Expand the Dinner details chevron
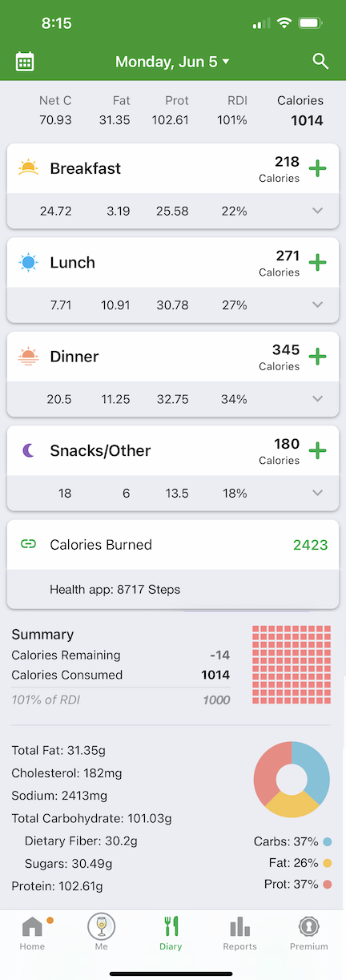 [x=318, y=399]
